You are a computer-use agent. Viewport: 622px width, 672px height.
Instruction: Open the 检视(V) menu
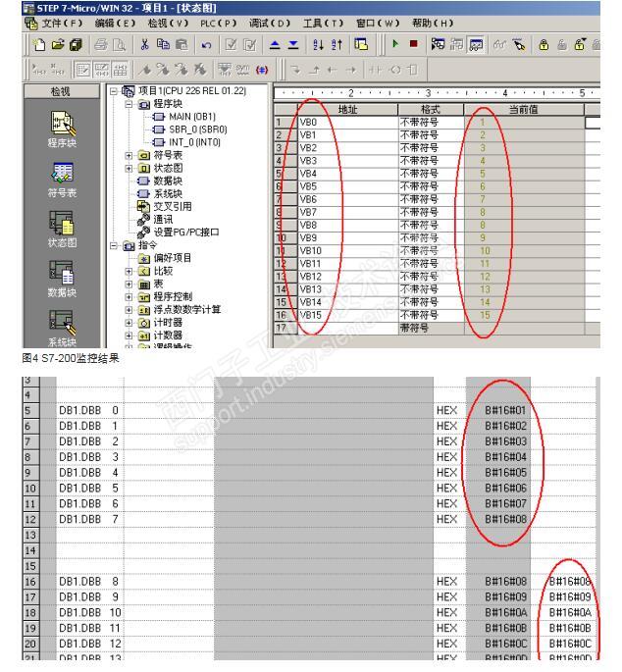tap(168, 24)
